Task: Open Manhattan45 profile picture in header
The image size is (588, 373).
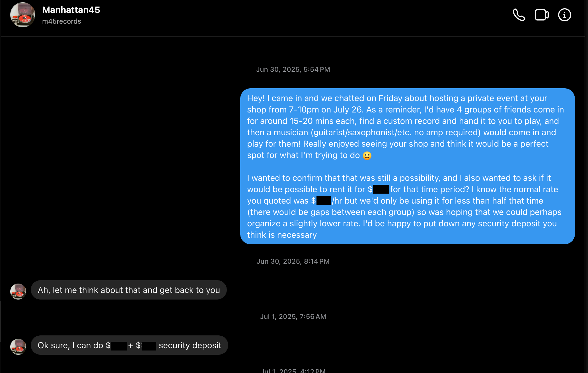Action: pos(23,15)
